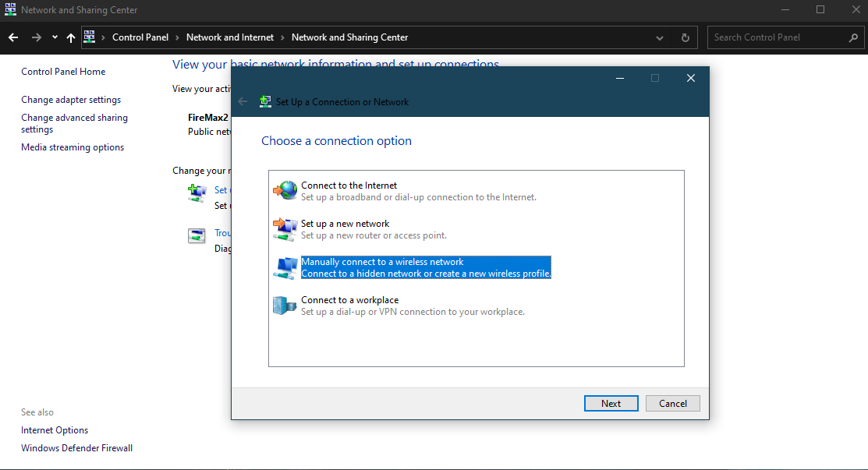Image resolution: width=868 pixels, height=470 pixels.
Task: Open the address bar history dropdown
Action: pos(659,37)
